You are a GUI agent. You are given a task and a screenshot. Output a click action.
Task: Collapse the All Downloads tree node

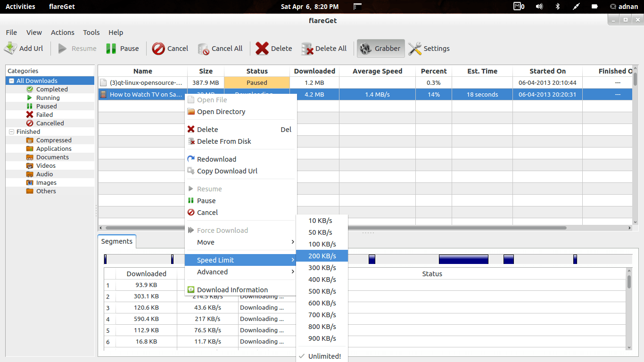pos(12,81)
